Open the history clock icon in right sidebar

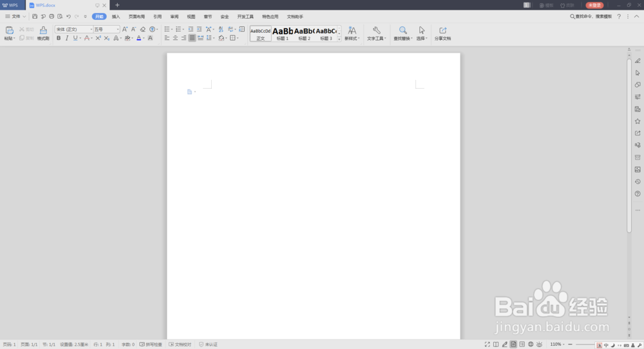[x=638, y=182]
